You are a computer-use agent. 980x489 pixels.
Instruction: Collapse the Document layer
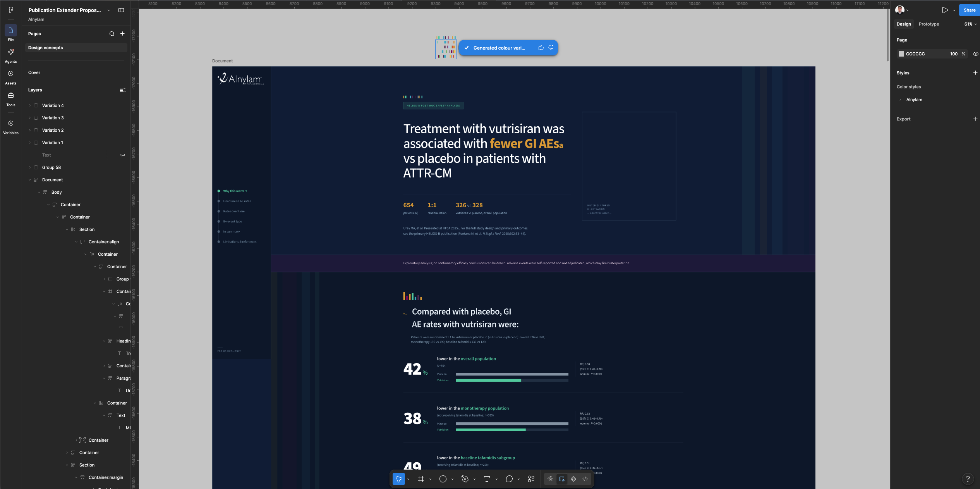tap(30, 180)
